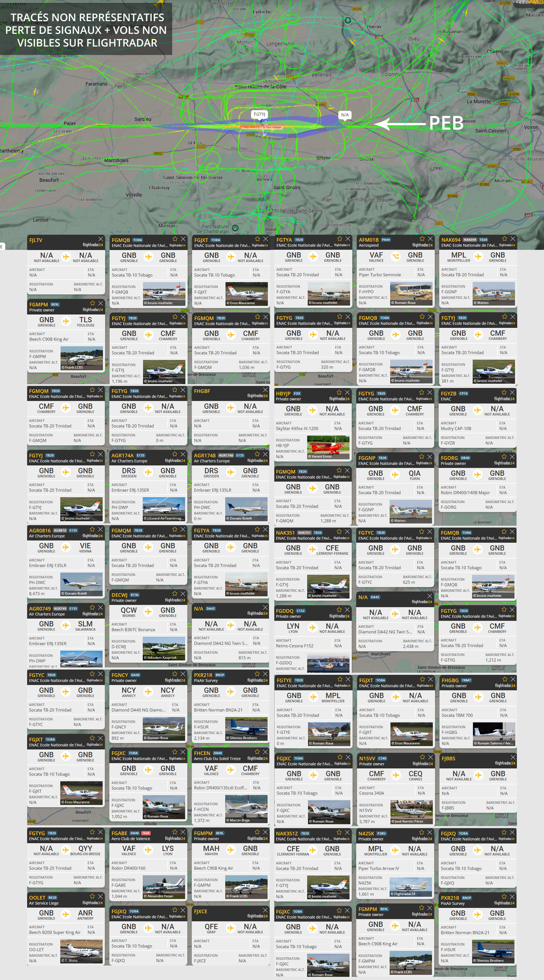Close the FGORG Robin DR400 card

click(x=512, y=456)
